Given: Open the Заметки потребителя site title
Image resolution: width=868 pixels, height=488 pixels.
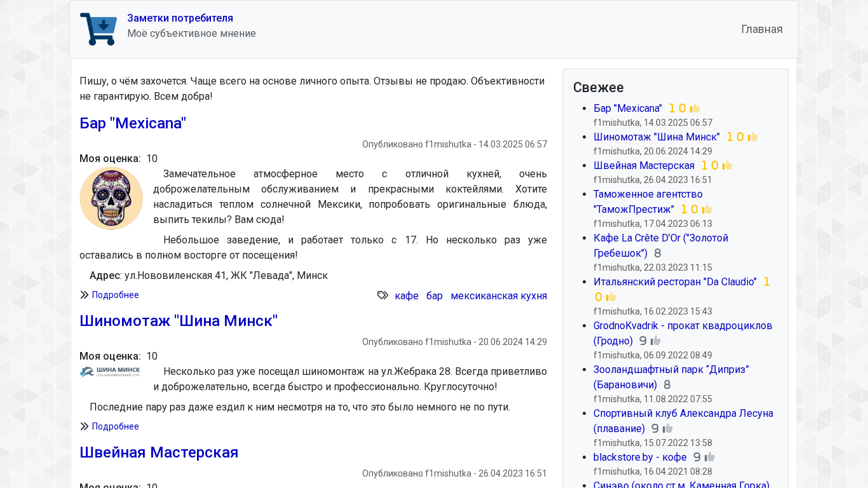Looking at the screenshot, I should coord(180,18).
